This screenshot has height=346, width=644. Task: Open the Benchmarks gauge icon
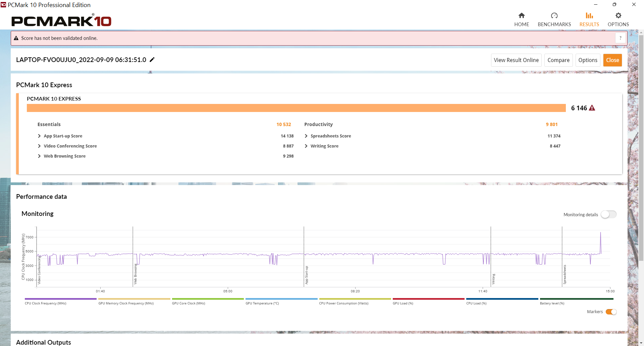tap(554, 15)
